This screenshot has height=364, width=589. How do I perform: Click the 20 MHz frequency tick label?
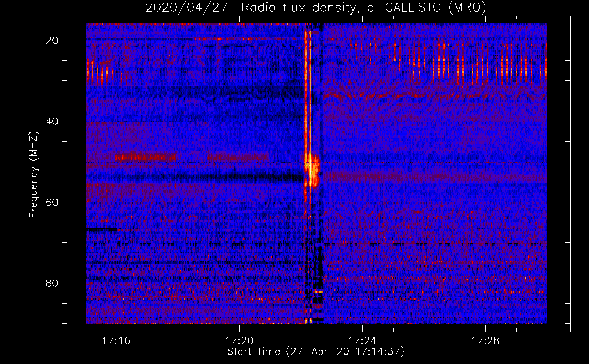click(52, 40)
